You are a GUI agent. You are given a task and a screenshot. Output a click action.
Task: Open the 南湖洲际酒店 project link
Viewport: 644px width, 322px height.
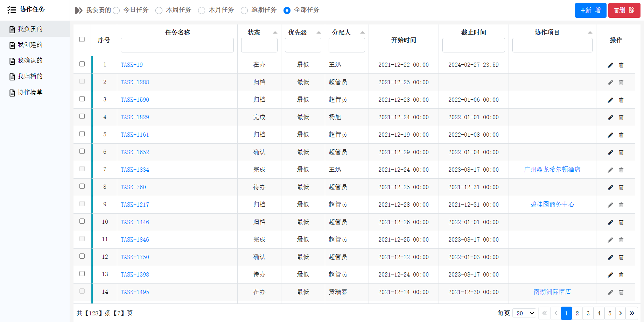(552, 292)
